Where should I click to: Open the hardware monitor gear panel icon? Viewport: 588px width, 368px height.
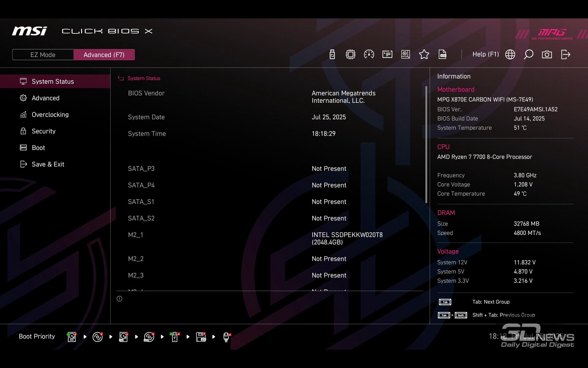pos(406,55)
